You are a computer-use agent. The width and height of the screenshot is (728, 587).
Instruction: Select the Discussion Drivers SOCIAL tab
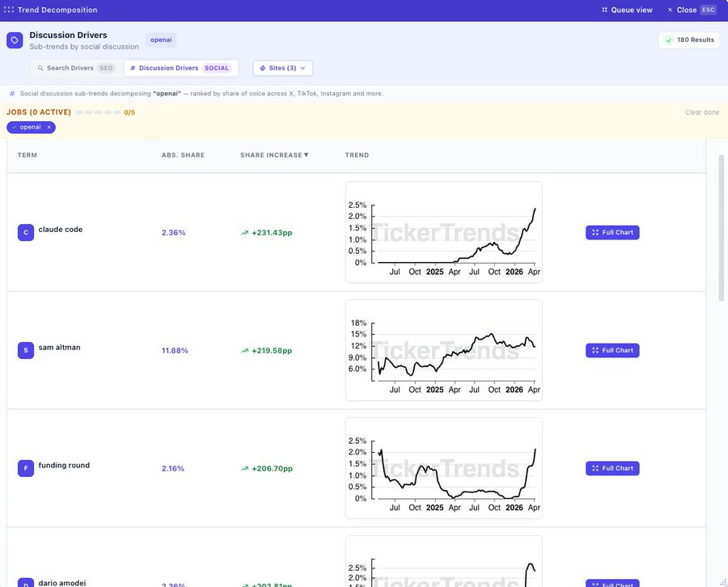click(x=180, y=68)
